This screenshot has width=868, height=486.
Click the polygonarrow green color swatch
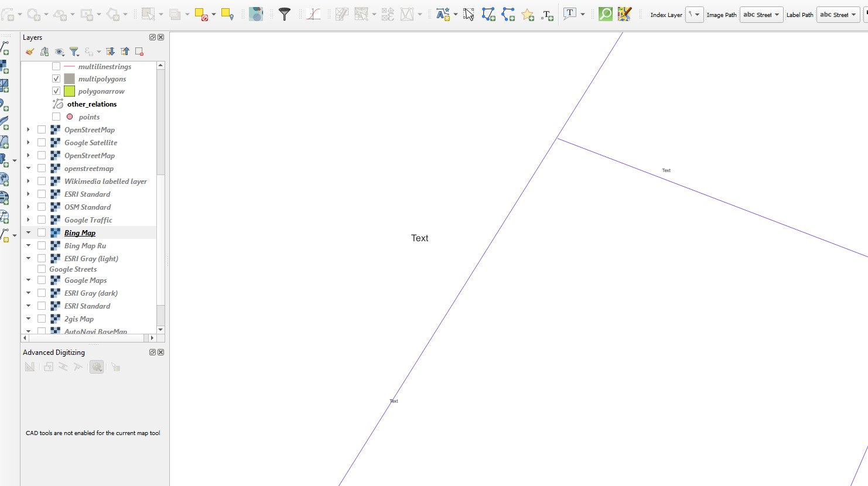pos(69,91)
